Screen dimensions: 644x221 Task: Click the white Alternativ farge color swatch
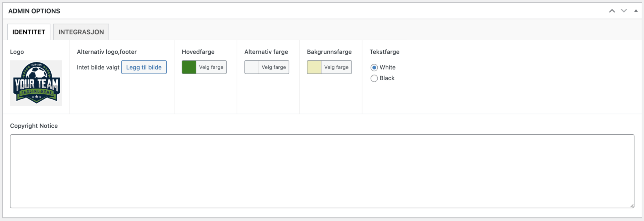pyautogui.click(x=252, y=67)
